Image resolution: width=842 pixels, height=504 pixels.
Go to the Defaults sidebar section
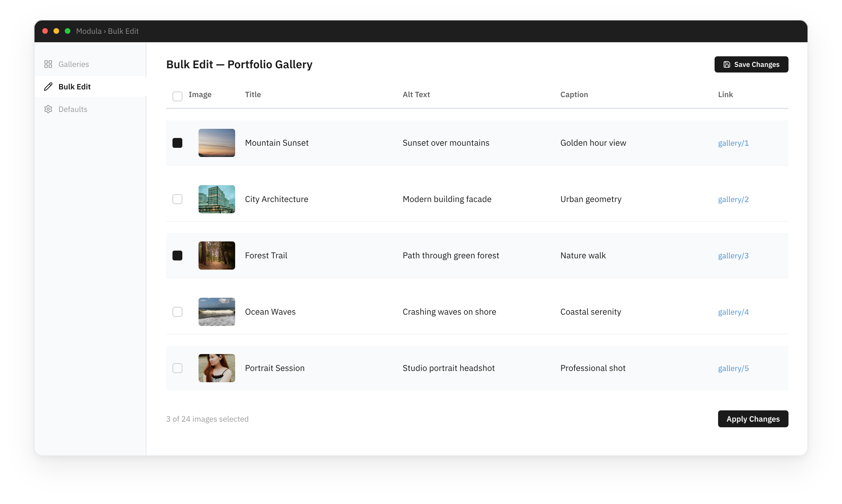tap(73, 109)
